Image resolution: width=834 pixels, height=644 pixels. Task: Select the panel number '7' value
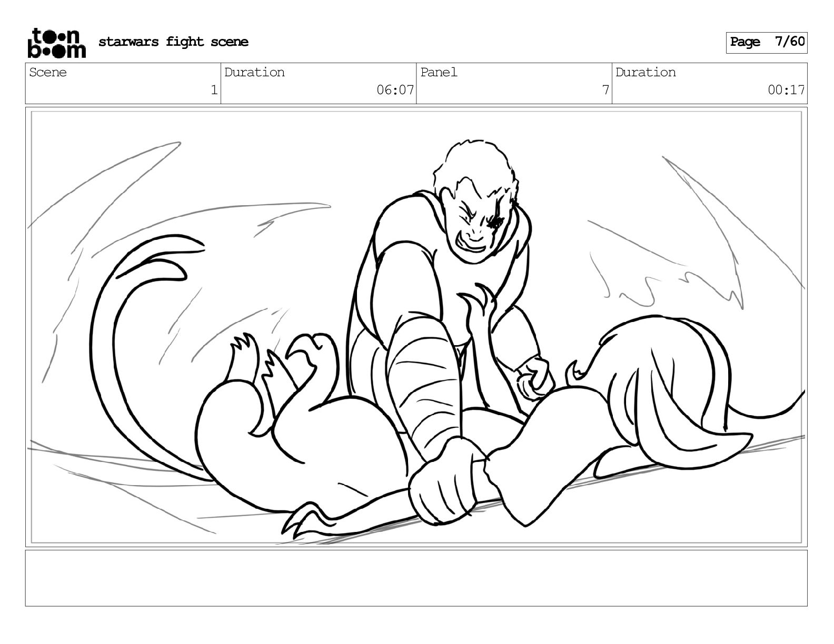click(606, 90)
